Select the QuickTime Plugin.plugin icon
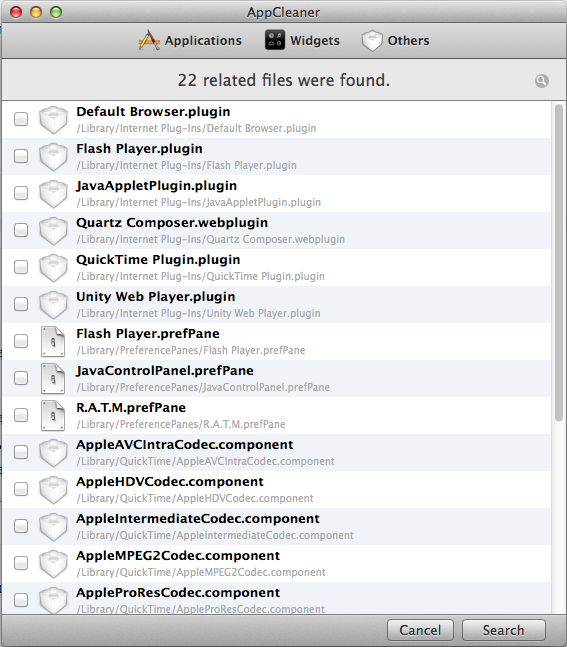Viewport: 567px width, 647px height. click(53, 268)
